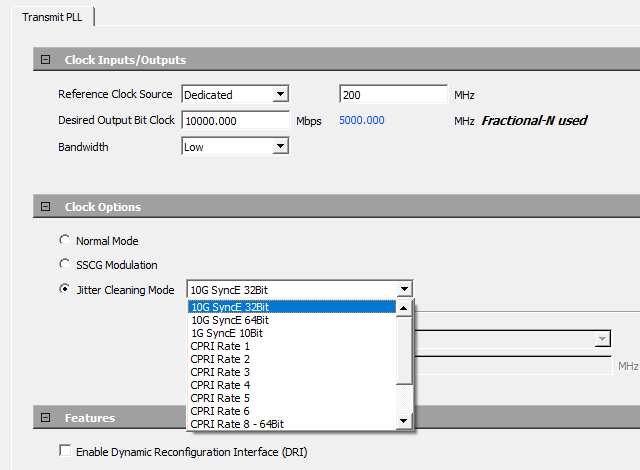Select the Jitter Cleaning Mode radio button

[65, 290]
